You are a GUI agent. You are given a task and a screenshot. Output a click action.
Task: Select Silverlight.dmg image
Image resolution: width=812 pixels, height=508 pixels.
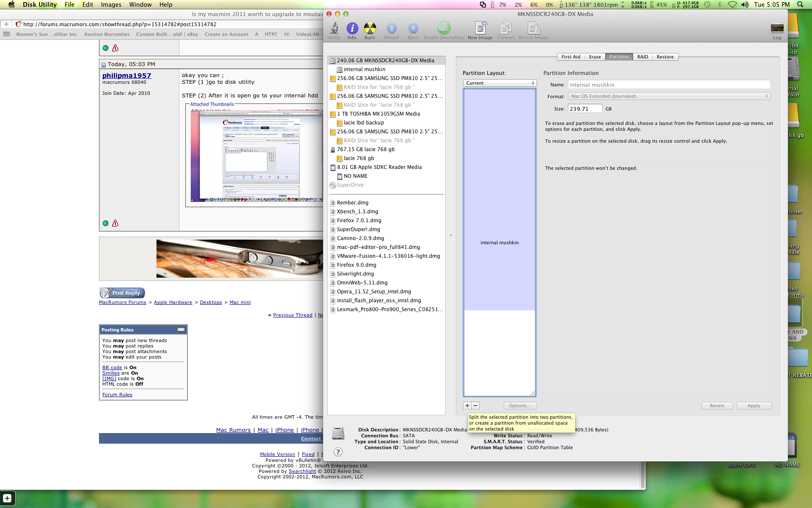pyautogui.click(x=355, y=274)
